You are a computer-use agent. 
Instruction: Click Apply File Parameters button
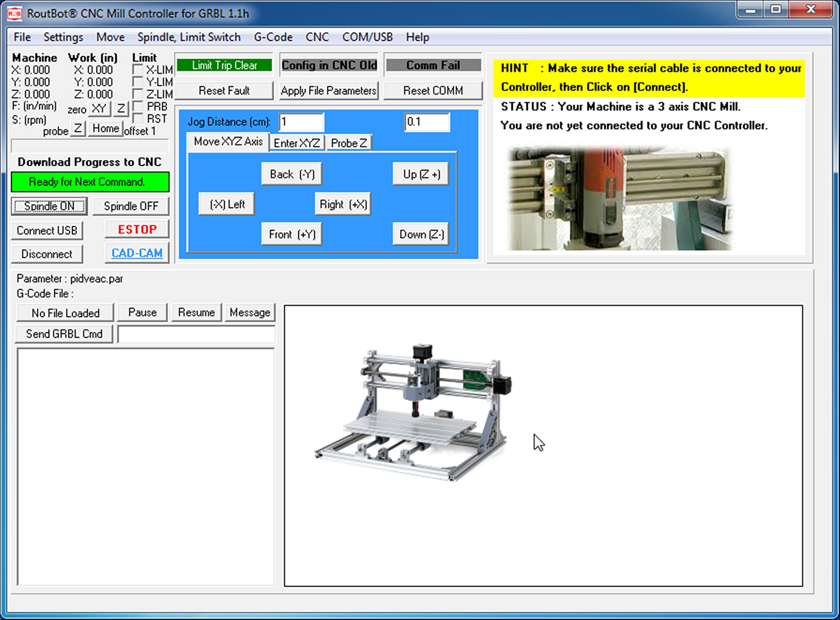coord(328,90)
